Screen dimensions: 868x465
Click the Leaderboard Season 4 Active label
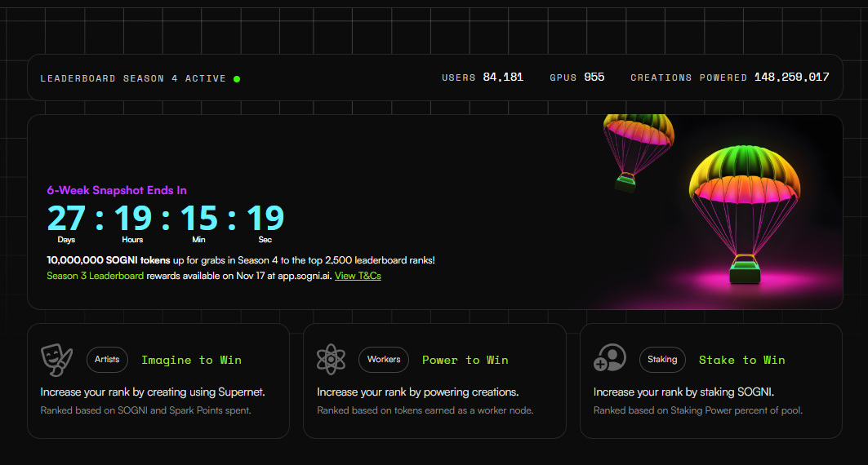coord(133,79)
